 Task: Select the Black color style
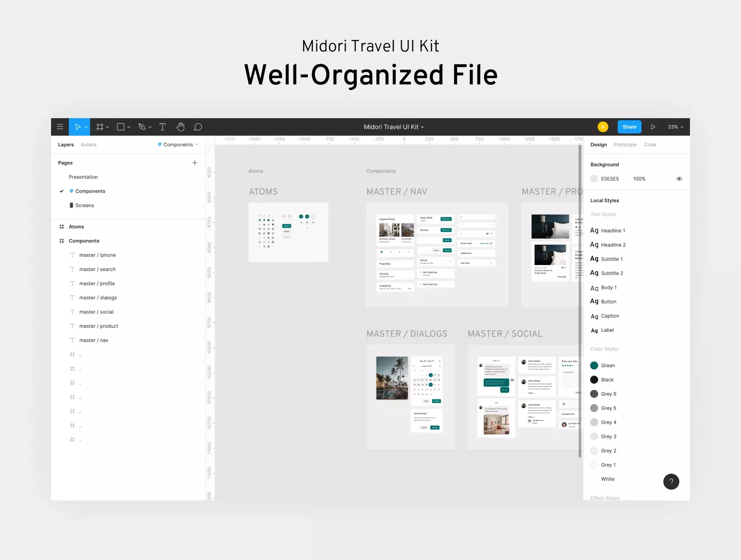coord(602,380)
